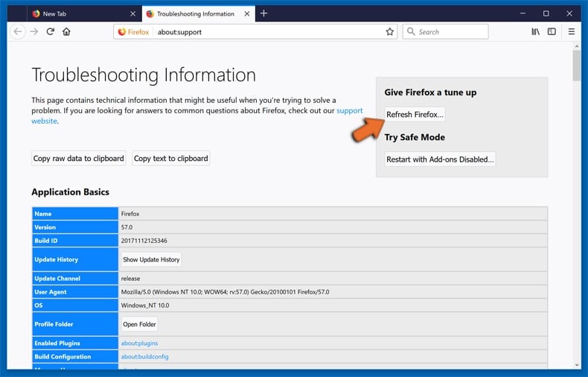588x377 pixels.
Task: Go forward using the forward arrow
Action: click(34, 32)
